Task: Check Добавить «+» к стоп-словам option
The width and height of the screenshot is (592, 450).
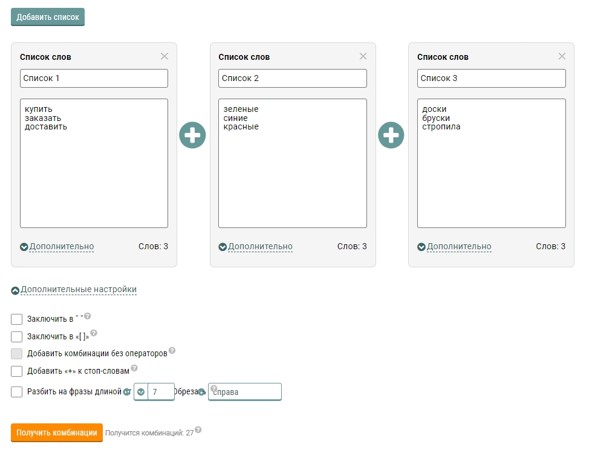Action: point(17,371)
